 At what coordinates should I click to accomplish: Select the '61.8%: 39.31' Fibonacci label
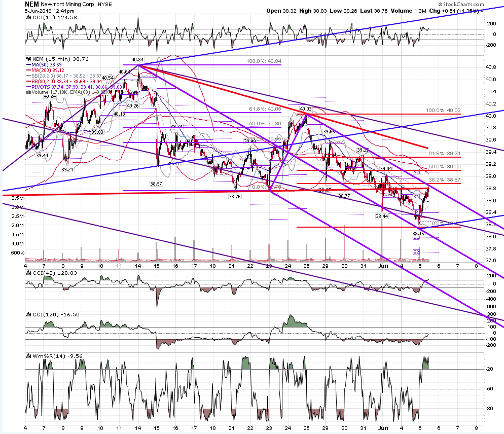pyautogui.click(x=445, y=153)
